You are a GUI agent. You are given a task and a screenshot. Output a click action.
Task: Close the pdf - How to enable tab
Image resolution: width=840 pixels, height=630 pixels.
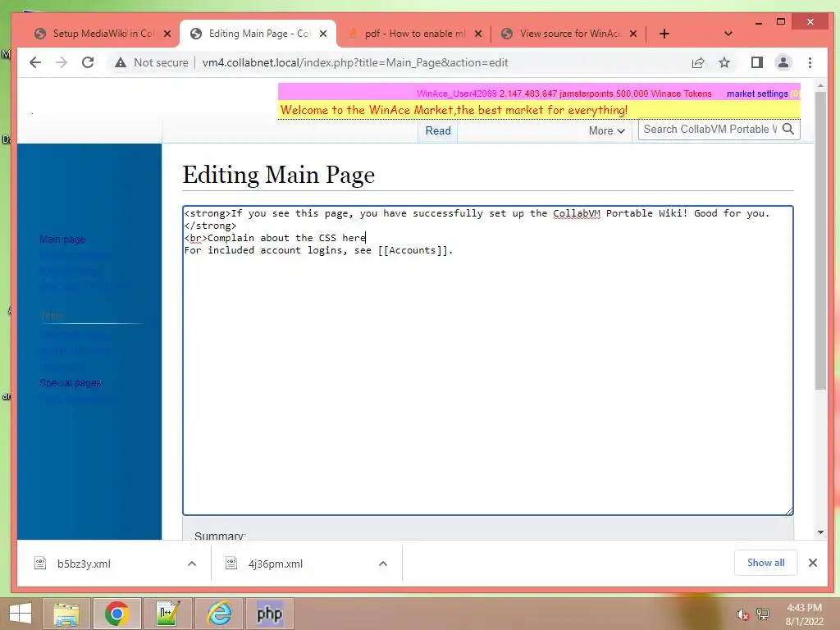click(x=478, y=34)
